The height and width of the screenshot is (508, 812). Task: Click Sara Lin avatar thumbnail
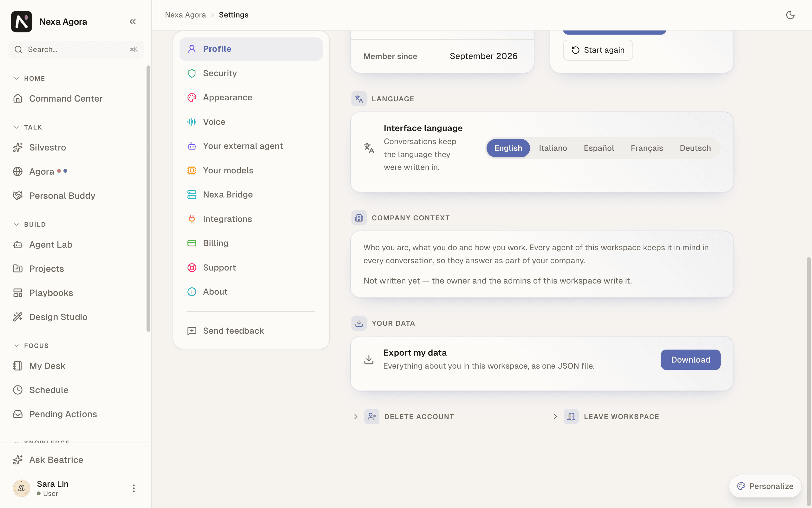(22, 488)
